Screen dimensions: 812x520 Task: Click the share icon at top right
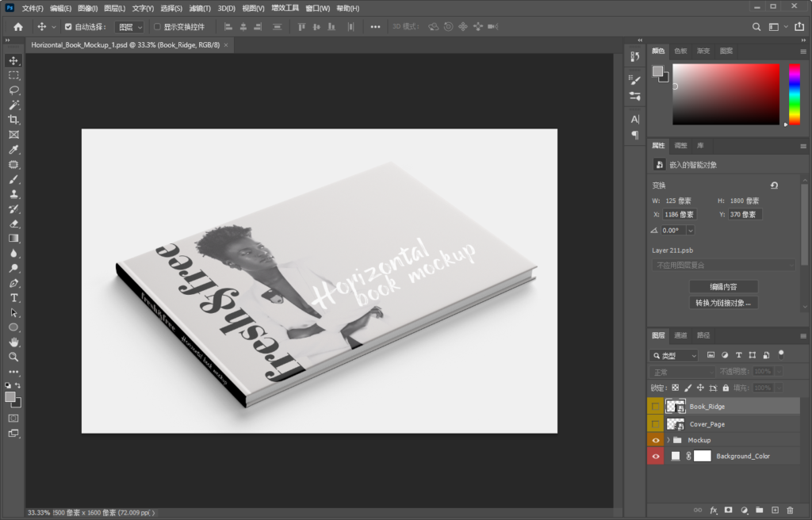point(799,27)
